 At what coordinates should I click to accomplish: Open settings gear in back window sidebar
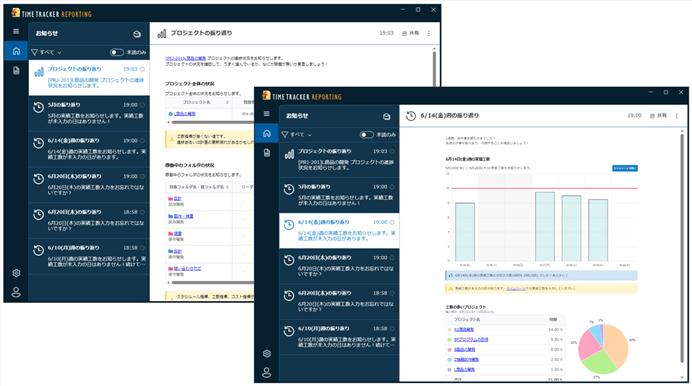click(16, 273)
